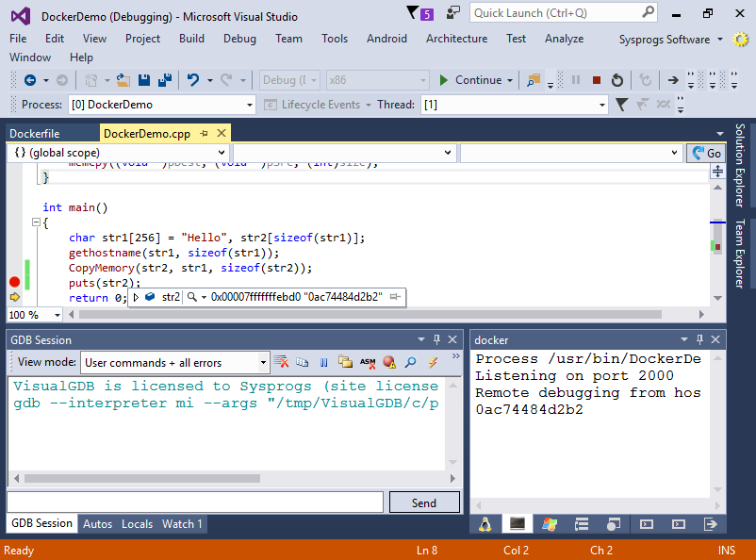This screenshot has width=756, height=560.
Task: Click the Save All icon
Action: coord(165,80)
